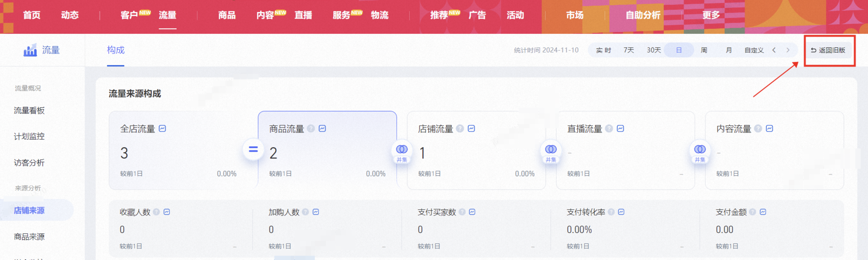
Task: Open trend chart icon next to 商品流量
Action: click(322, 129)
